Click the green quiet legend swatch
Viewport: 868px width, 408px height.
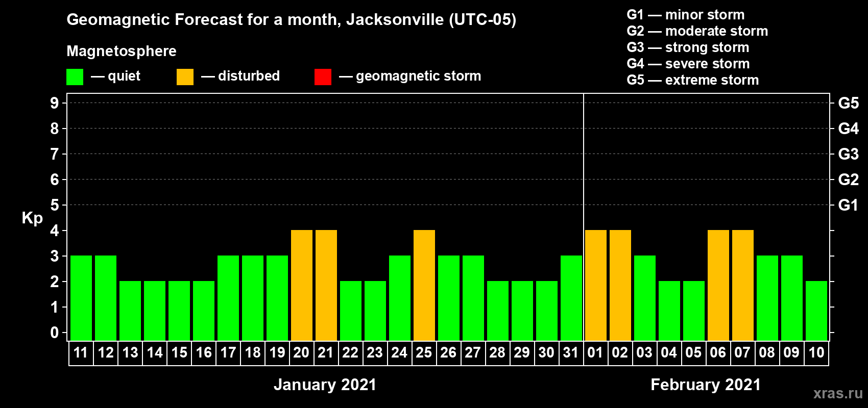click(75, 77)
